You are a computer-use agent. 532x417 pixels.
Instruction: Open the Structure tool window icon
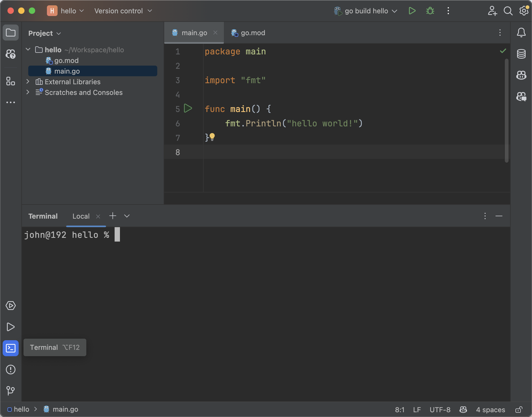(10, 81)
